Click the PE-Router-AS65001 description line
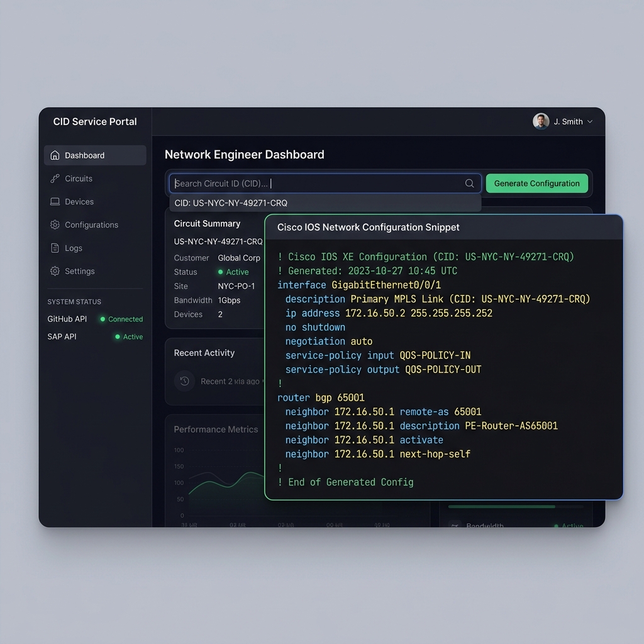Viewport: 644px width, 644px height. pyautogui.click(x=421, y=426)
